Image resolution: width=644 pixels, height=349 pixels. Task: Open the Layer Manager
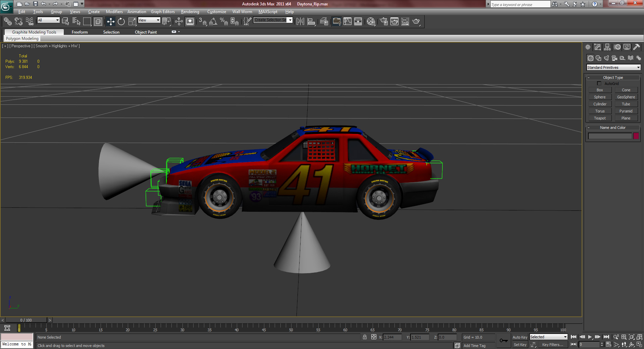pos(324,21)
